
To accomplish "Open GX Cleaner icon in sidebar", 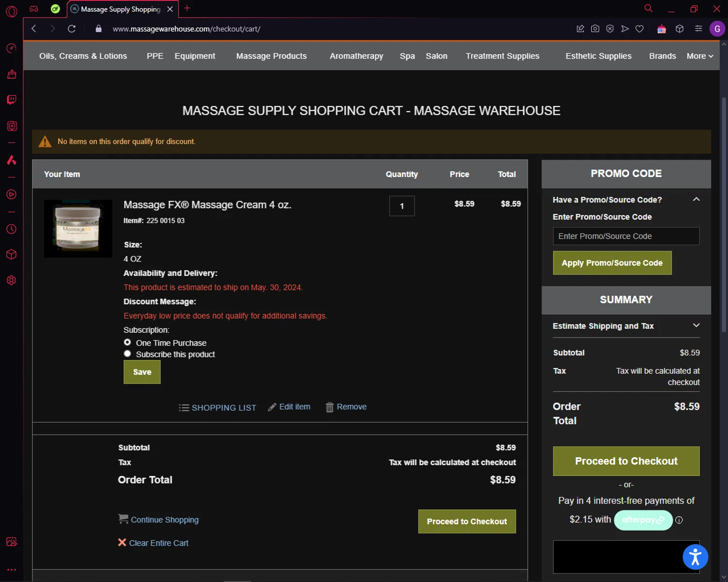I will coord(12,74).
